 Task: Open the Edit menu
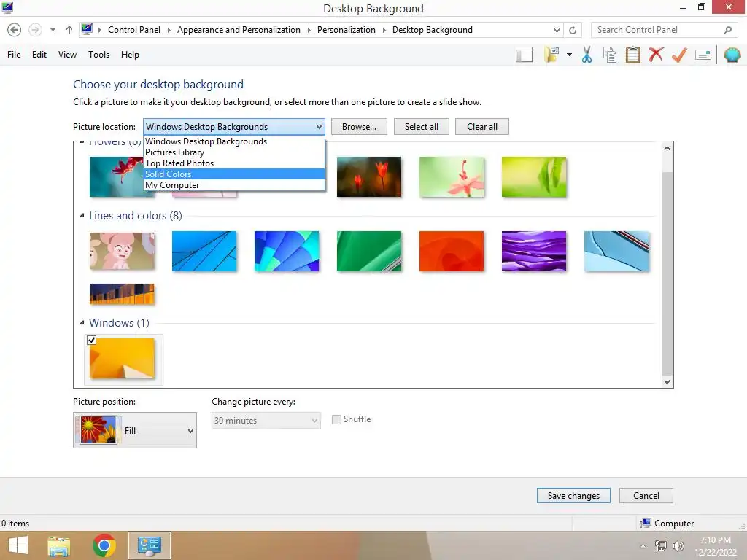pyautogui.click(x=39, y=55)
